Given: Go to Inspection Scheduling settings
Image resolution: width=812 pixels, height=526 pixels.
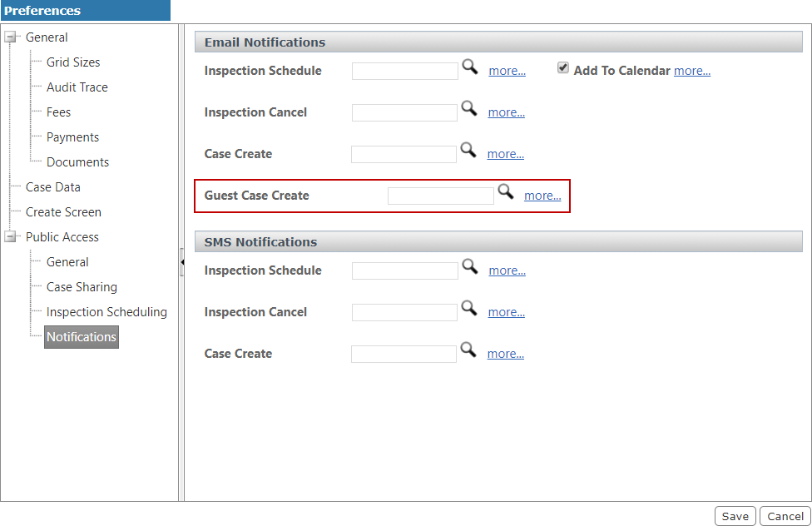Looking at the screenshot, I should click(x=106, y=312).
